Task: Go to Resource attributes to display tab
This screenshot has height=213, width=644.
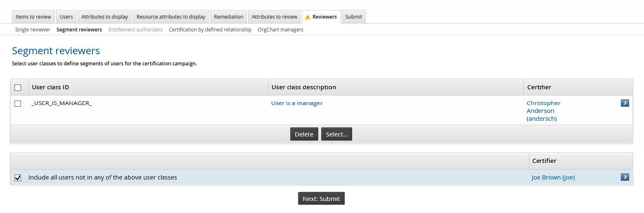Action: pyautogui.click(x=171, y=17)
